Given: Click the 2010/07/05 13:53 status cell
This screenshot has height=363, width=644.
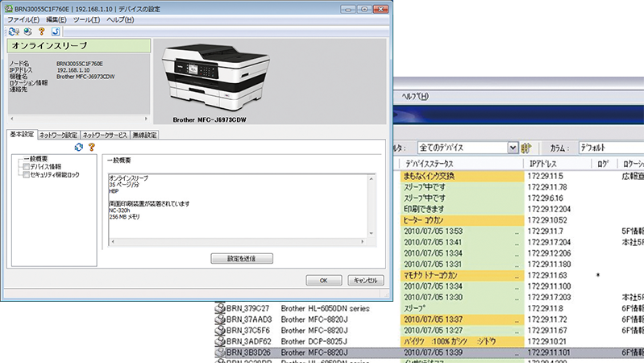Looking at the screenshot, I should [462, 232].
